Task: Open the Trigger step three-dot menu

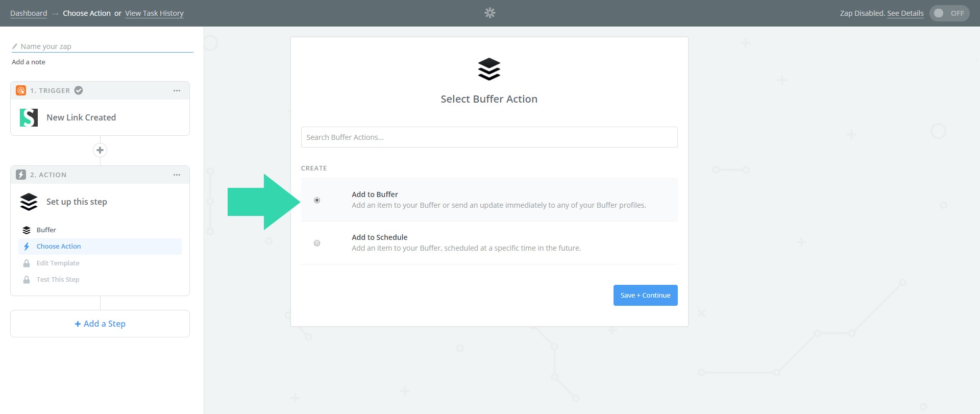Action: pos(177,90)
